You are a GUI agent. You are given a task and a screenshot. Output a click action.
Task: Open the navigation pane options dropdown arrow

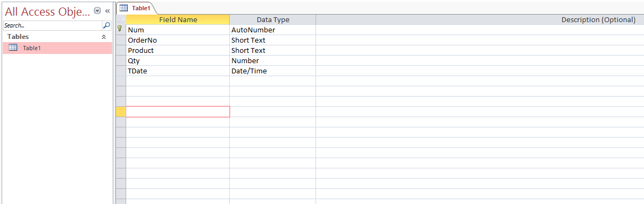point(97,11)
